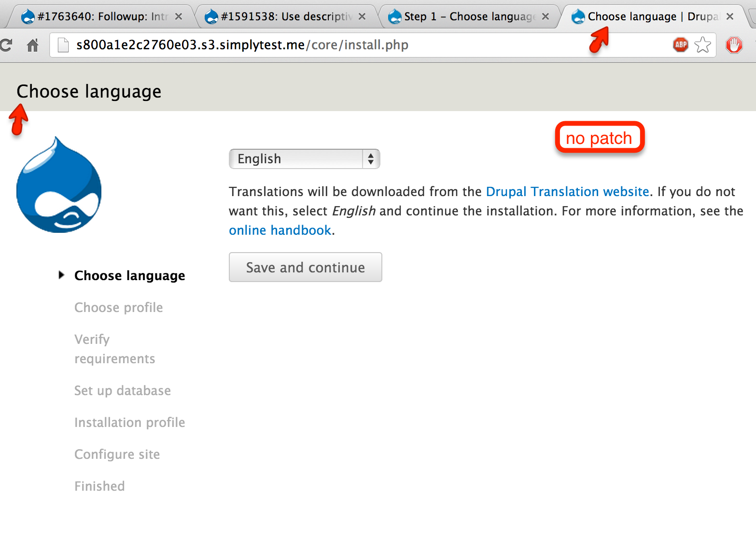Click the page document icon in address bar
Viewport: 756px width, 539px height.
(63, 45)
